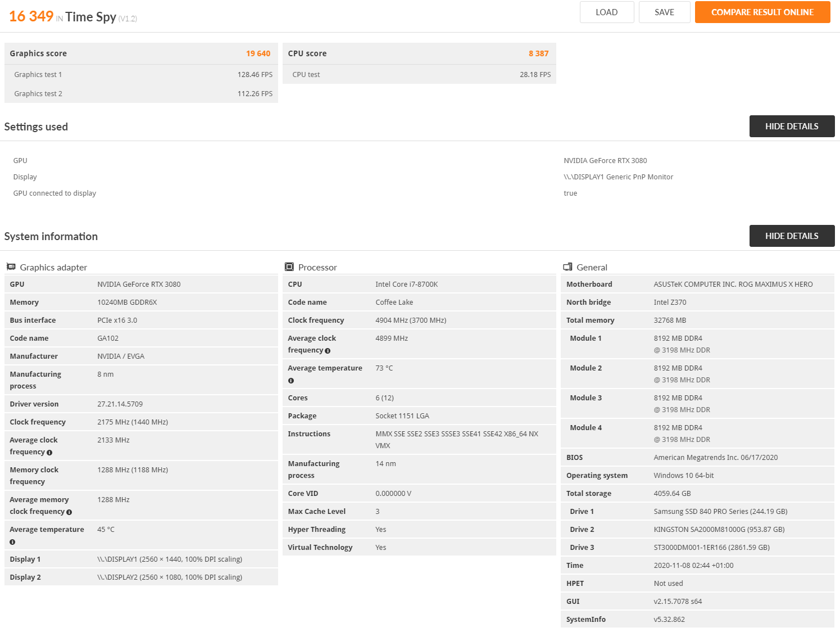Hide details for Settings used

tap(792, 127)
